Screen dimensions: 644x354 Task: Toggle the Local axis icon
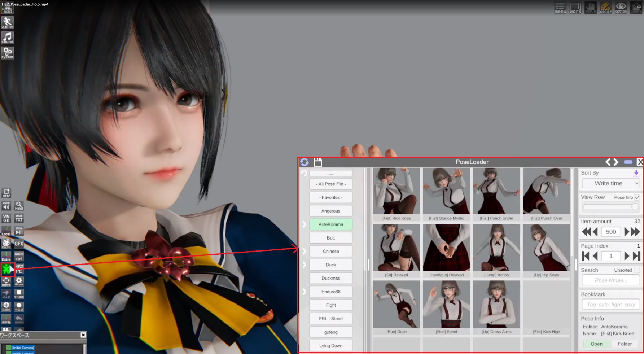6,231
